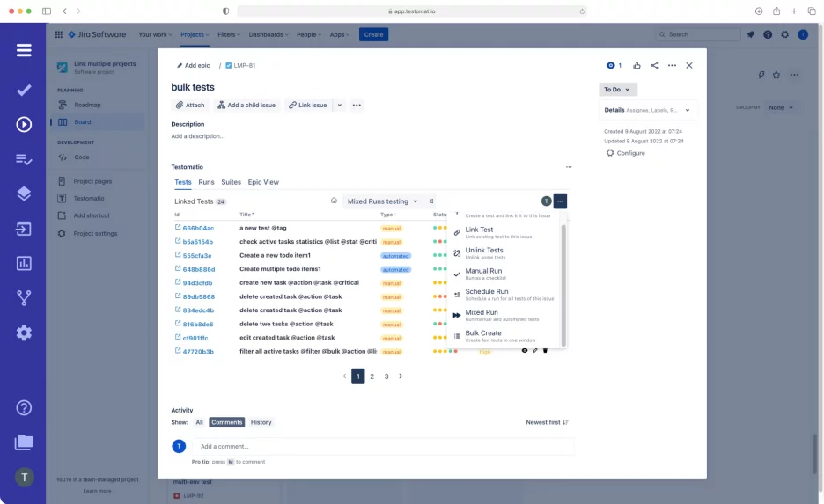The image size is (824, 504).
Task: Switch to the Epic View tab
Action: pos(263,182)
